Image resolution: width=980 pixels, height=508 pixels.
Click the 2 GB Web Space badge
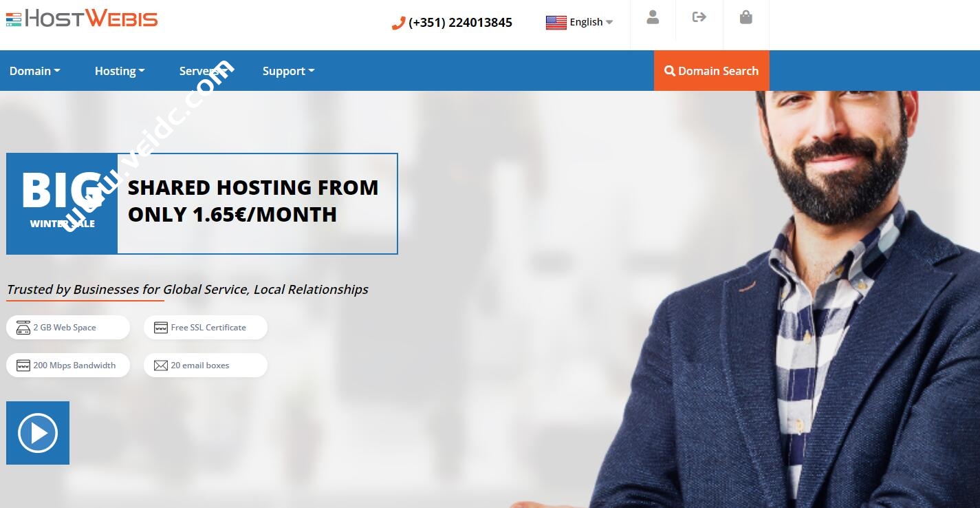[68, 328]
